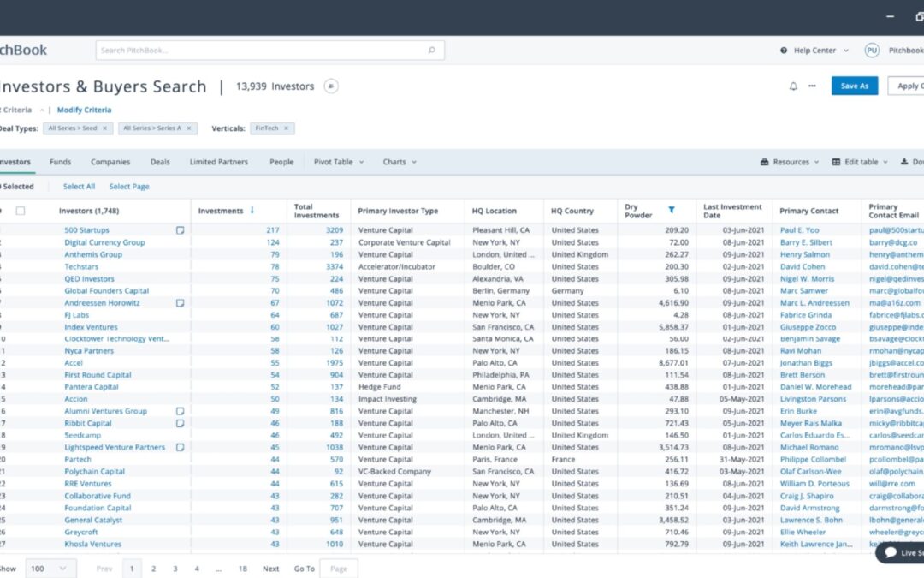Click the Edit table grid icon
924x578 pixels.
coord(836,162)
